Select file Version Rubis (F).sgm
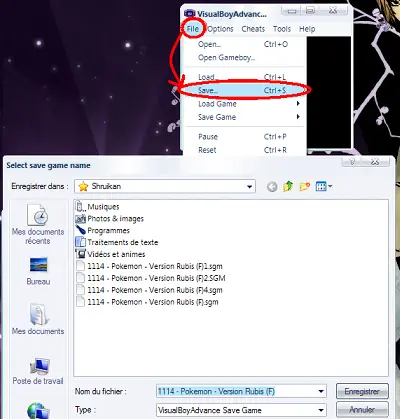This screenshot has height=419, width=400. (x=147, y=302)
